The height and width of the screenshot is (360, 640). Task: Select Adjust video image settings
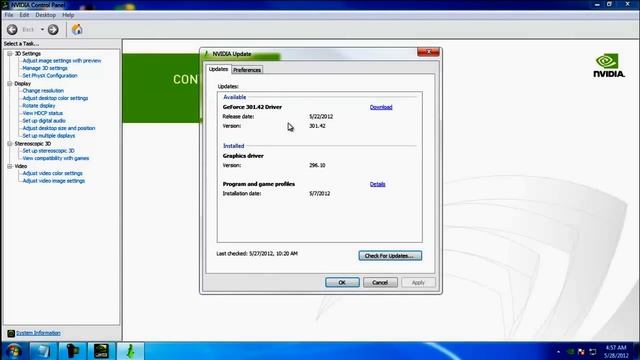[53, 180]
